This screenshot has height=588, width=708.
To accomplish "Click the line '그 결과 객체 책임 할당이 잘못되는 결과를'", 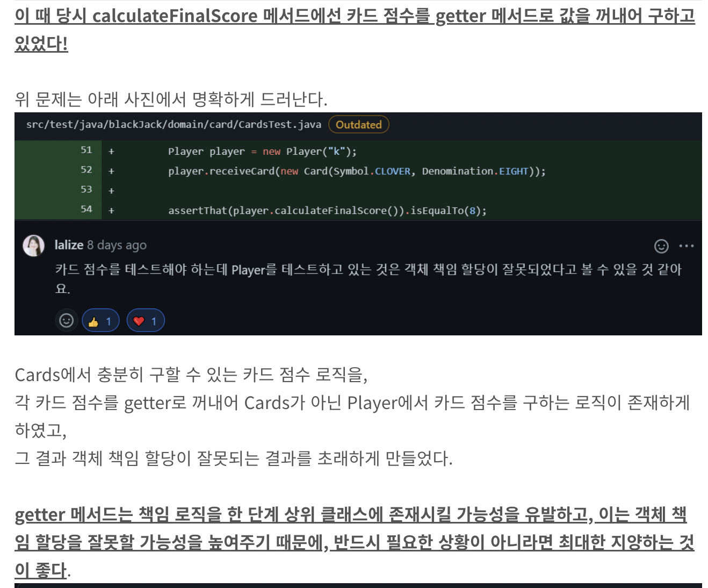I will (x=234, y=458).
